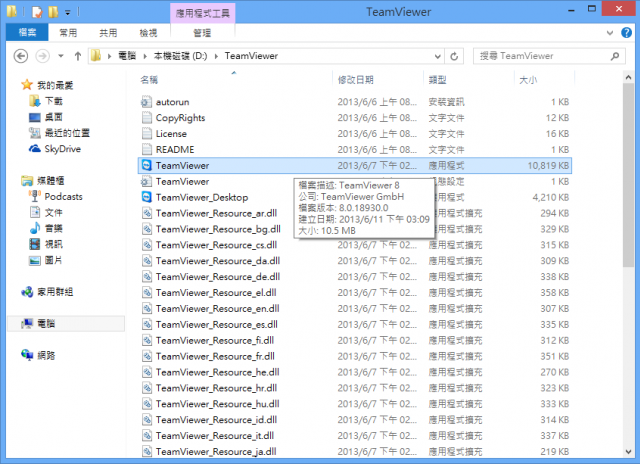The image size is (640, 464).
Task: Click the vertical scrollbar thumb
Action: (629, 175)
